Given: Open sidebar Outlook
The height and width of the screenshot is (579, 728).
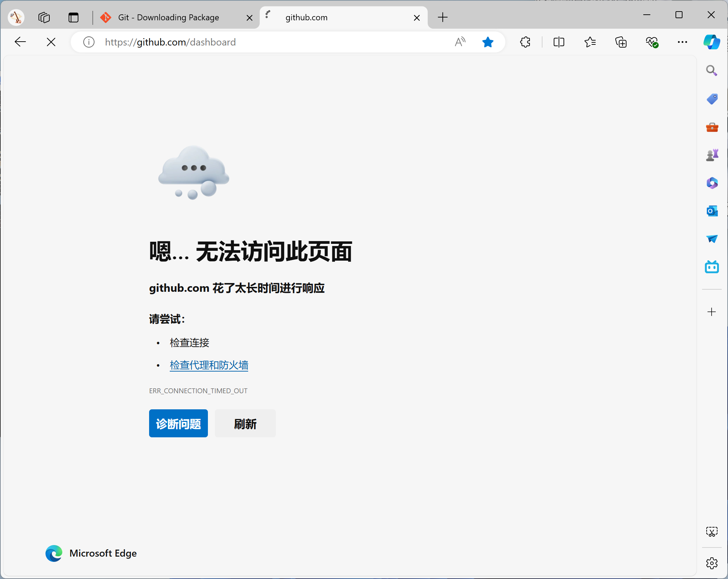Looking at the screenshot, I should tap(712, 211).
